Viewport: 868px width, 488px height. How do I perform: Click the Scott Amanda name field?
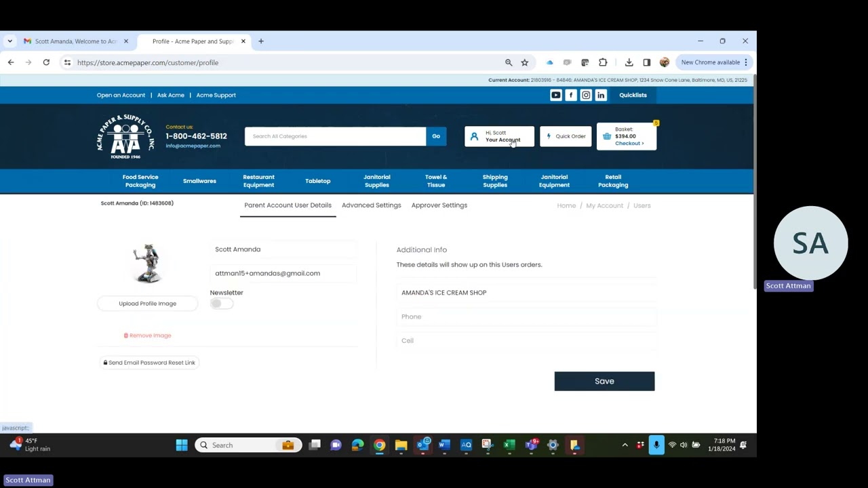pos(285,249)
